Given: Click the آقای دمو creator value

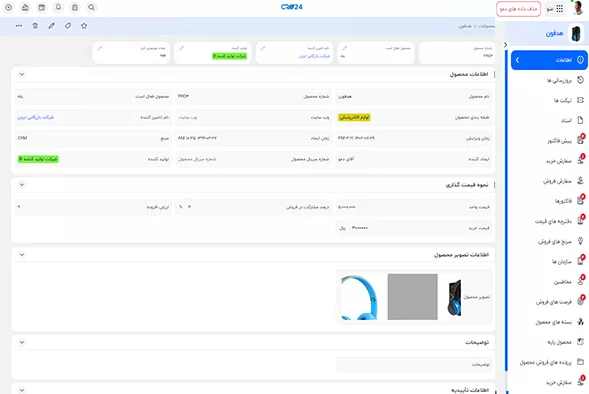Looking at the screenshot, I should point(346,159).
